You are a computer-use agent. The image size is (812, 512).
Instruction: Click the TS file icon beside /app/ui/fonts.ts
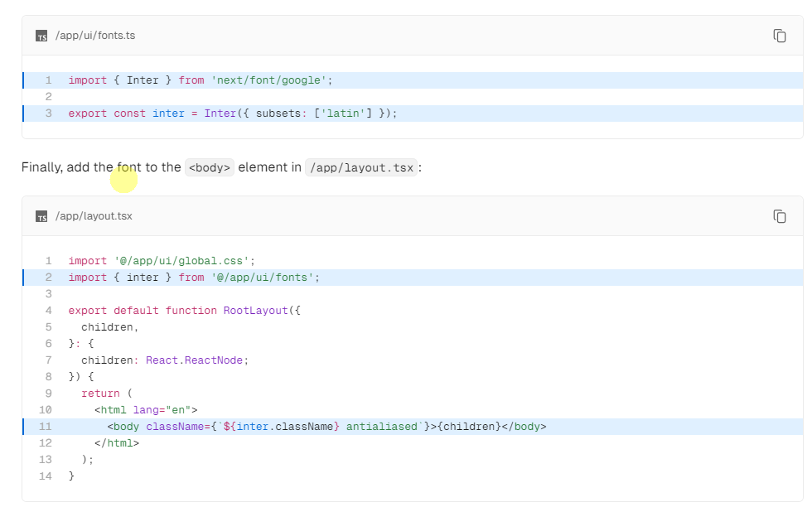click(x=41, y=36)
